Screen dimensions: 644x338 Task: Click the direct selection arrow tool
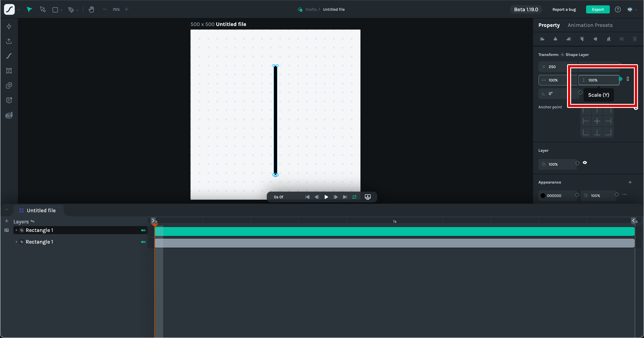43,9
